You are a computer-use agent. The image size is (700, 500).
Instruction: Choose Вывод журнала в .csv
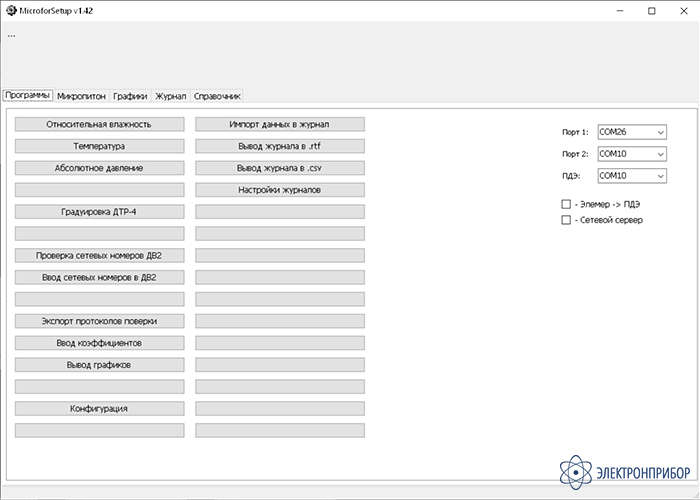[279, 168]
